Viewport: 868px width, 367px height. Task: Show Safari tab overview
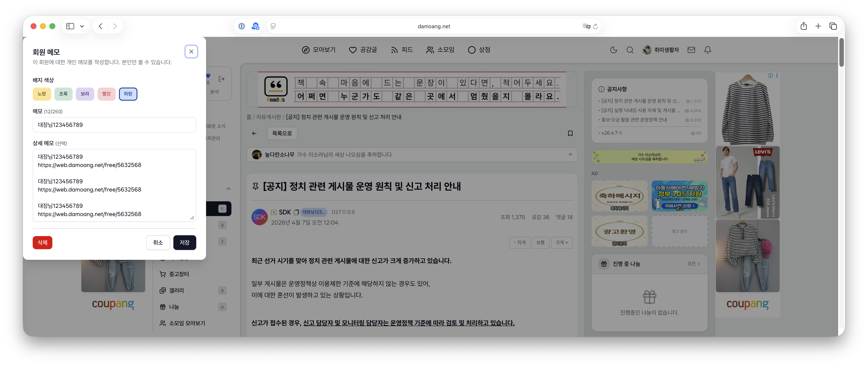[833, 26]
